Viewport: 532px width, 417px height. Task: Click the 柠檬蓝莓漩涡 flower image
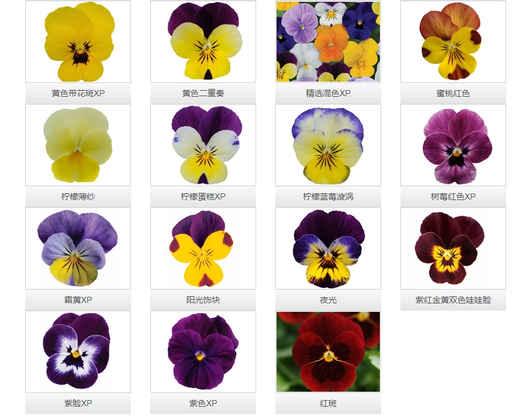pos(328,145)
